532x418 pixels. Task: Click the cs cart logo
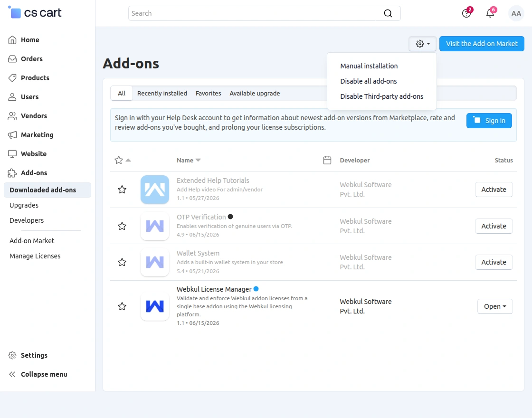point(35,12)
